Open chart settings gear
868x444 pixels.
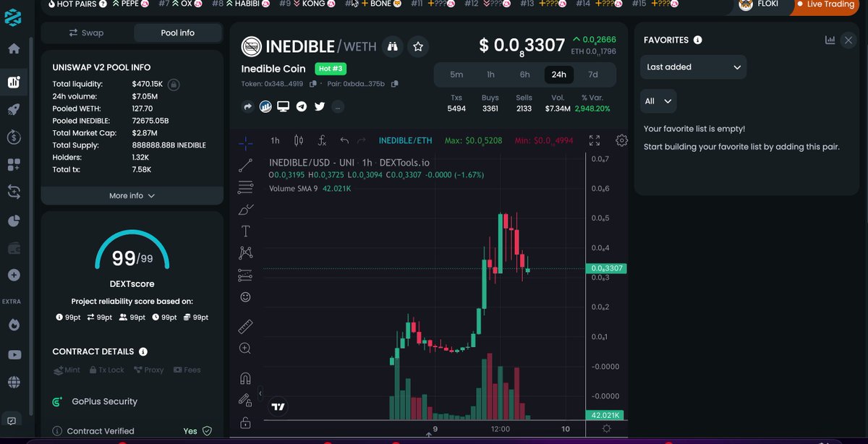click(x=621, y=140)
